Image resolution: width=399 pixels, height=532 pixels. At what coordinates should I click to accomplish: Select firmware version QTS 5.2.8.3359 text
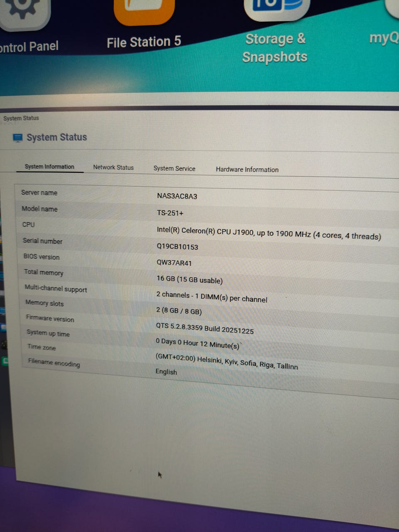click(204, 328)
